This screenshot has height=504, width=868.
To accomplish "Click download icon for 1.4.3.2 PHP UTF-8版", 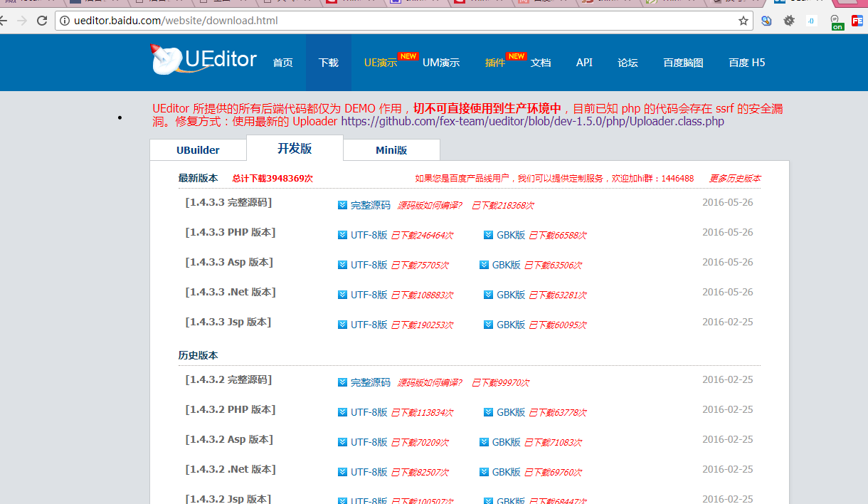I will (343, 412).
